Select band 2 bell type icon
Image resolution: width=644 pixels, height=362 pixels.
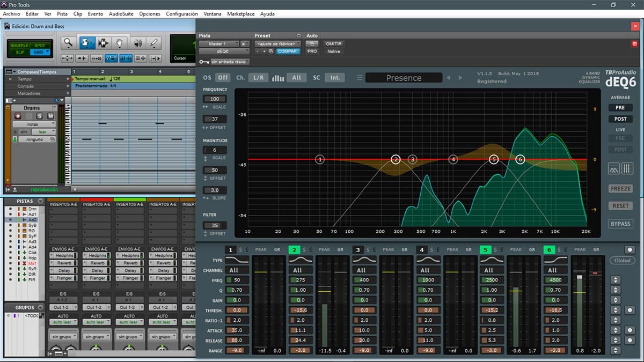click(x=302, y=260)
